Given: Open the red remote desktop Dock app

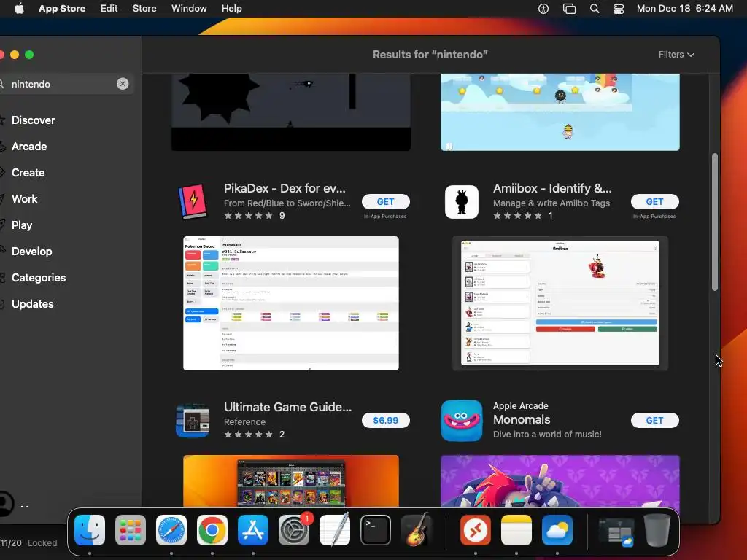Looking at the screenshot, I should [x=476, y=530].
